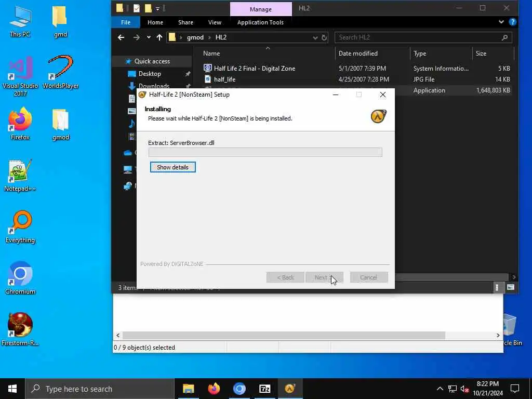Viewport: 532px width, 399px height.
Task: Open the gmd folder on desktop
Action: tap(60, 21)
